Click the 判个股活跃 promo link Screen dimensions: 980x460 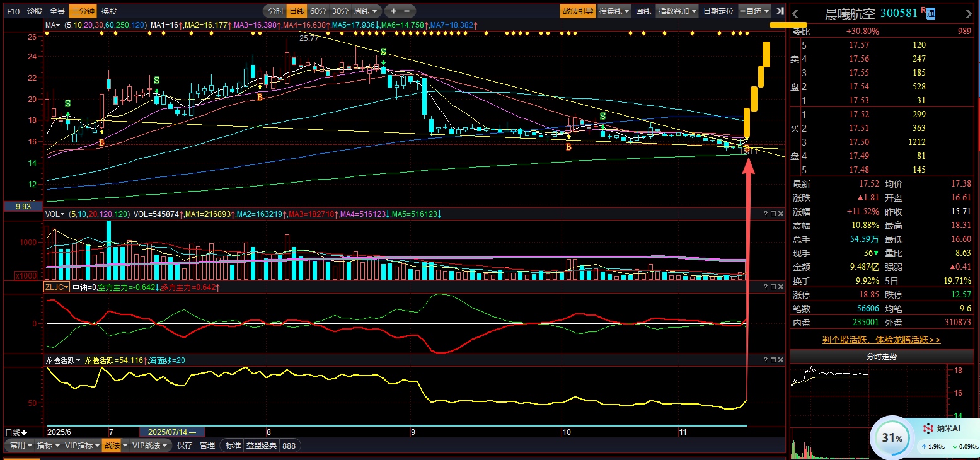(881, 340)
